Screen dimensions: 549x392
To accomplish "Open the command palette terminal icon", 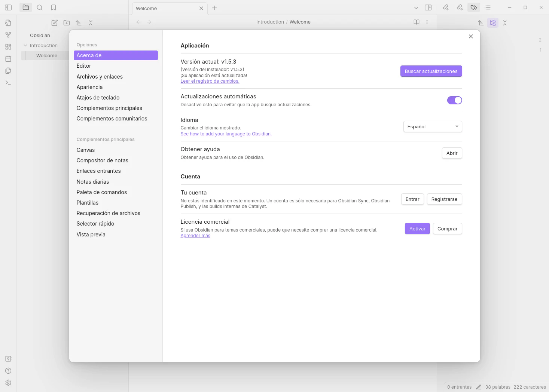I will 8,83.
